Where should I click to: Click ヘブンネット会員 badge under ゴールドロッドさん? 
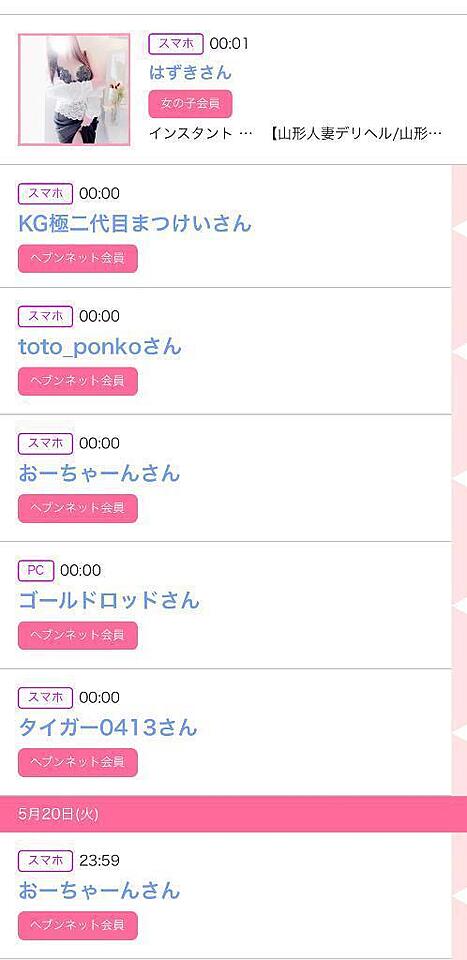(x=78, y=635)
